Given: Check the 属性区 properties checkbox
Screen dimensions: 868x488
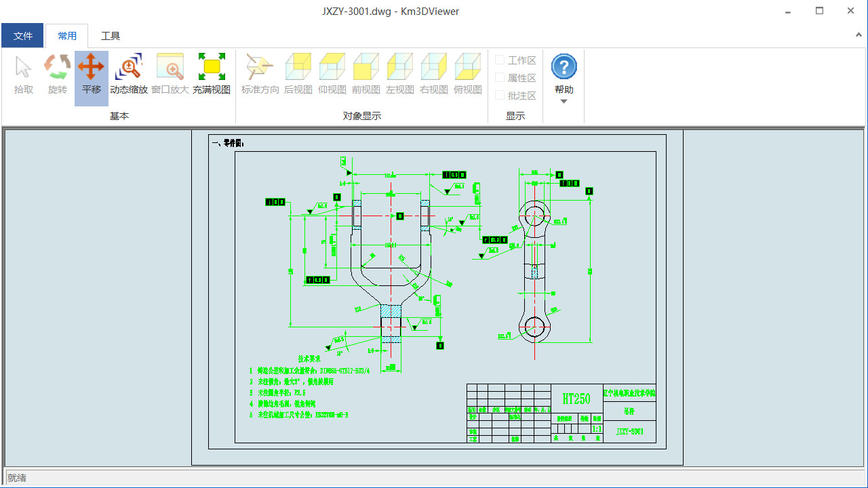Looking at the screenshot, I should tap(500, 77).
